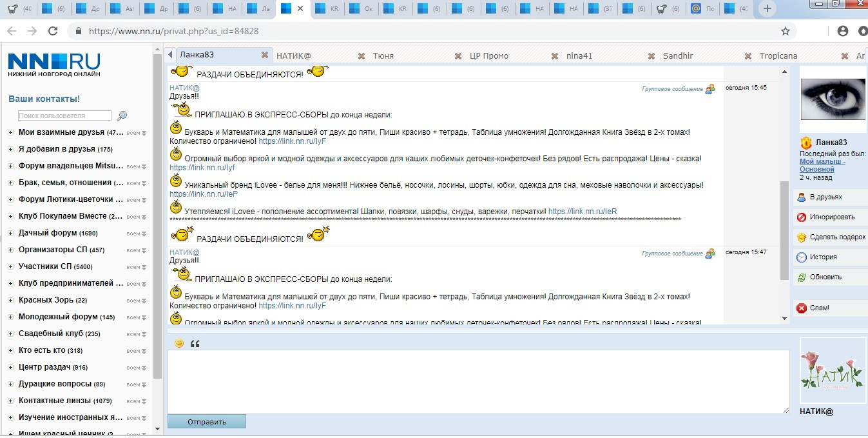The image size is (868, 438).
Task: Expand the Свадебный клуб contact group
Action: (10, 334)
